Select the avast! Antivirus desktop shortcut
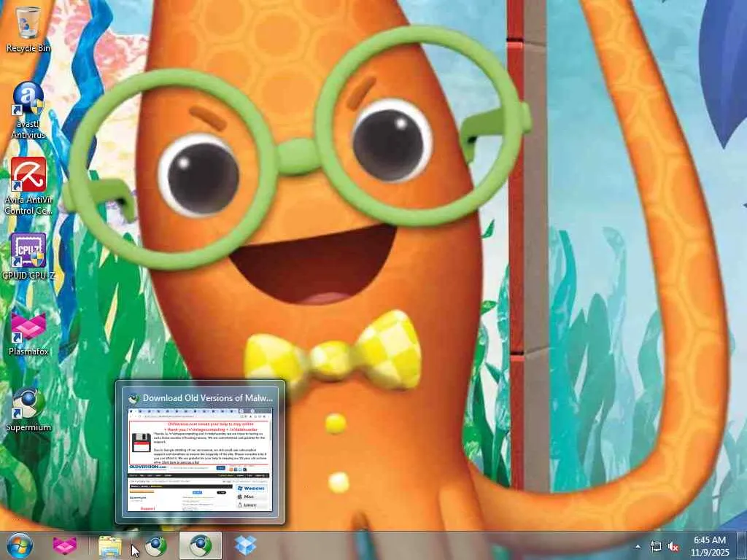 tap(28, 109)
